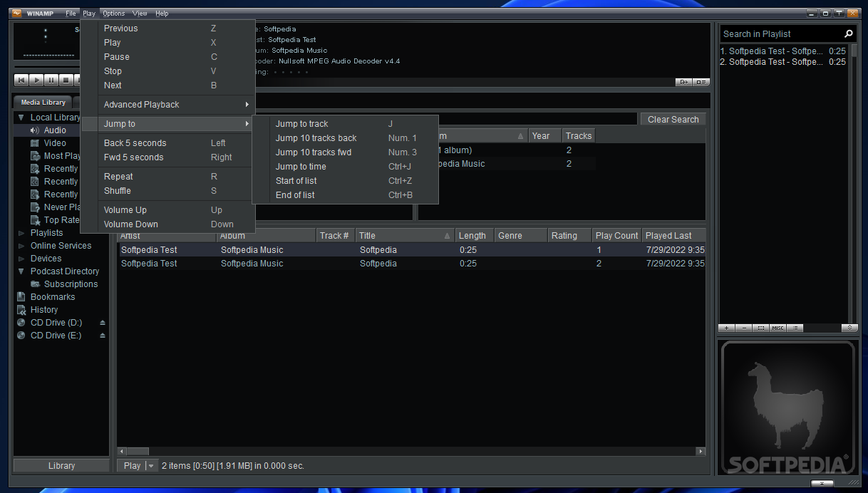Click the playlist select button
868x493 pixels.
point(760,328)
